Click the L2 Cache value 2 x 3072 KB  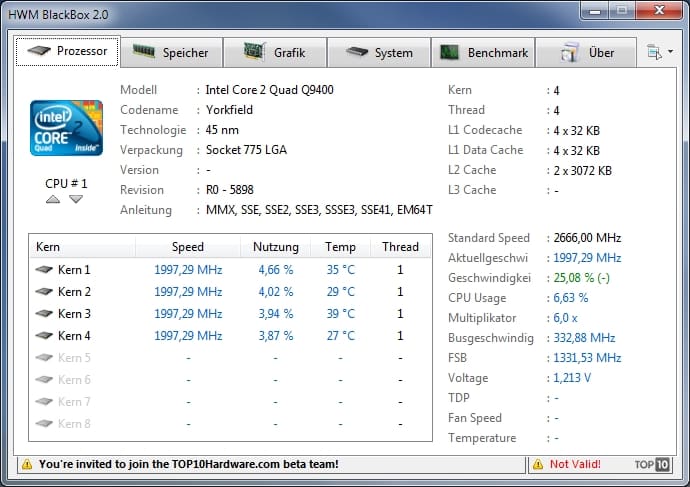pyautogui.click(x=583, y=170)
